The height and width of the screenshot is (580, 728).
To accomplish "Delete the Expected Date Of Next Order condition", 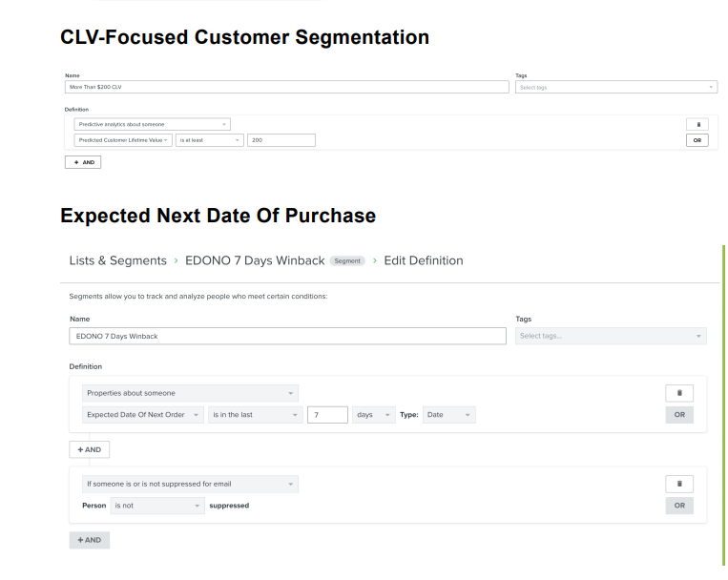I will click(679, 393).
